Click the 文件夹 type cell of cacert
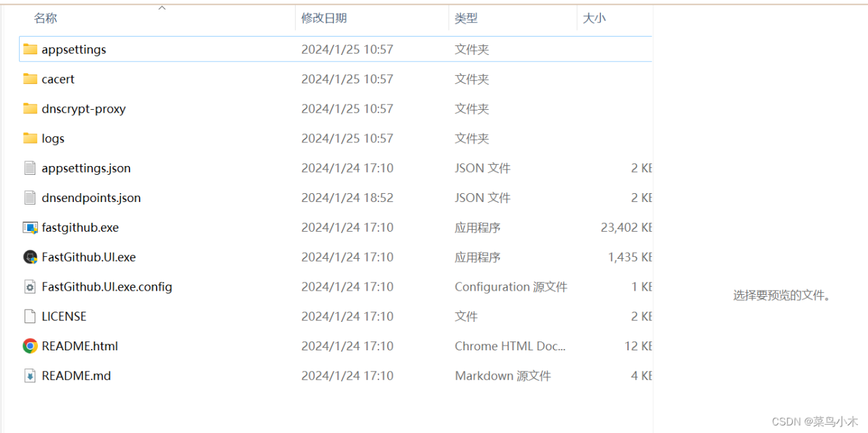This screenshot has height=433, width=868. (x=471, y=79)
